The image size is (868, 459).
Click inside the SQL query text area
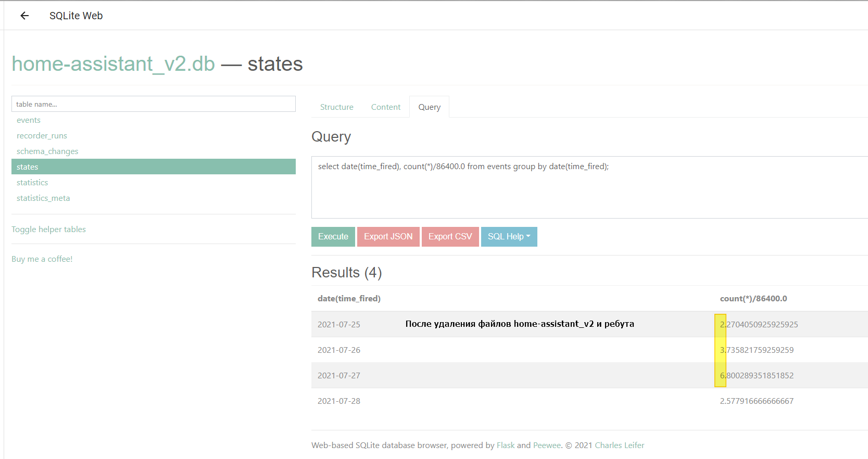589,187
